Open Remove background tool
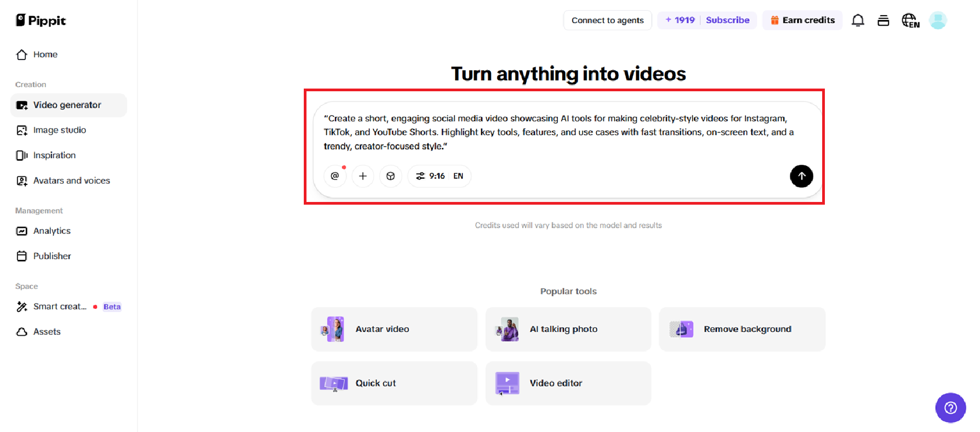 tap(742, 329)
